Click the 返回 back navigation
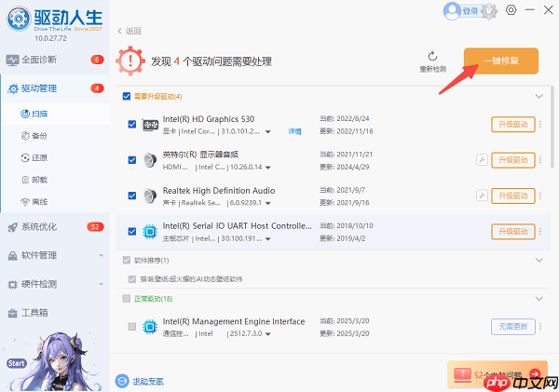 tap(129, 31)
